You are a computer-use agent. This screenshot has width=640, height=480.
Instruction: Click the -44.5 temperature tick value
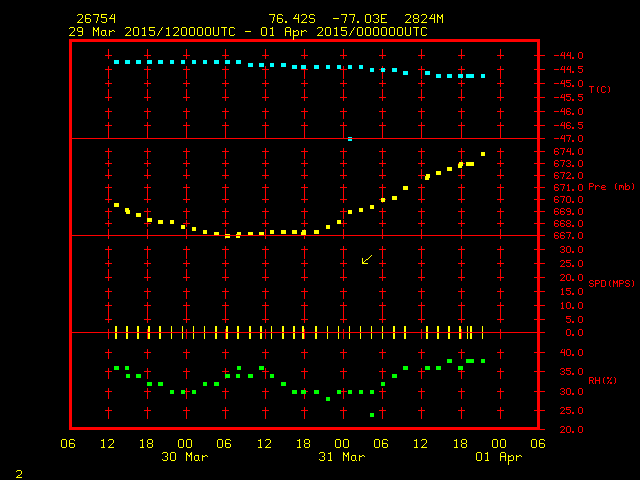coord(568,70)
